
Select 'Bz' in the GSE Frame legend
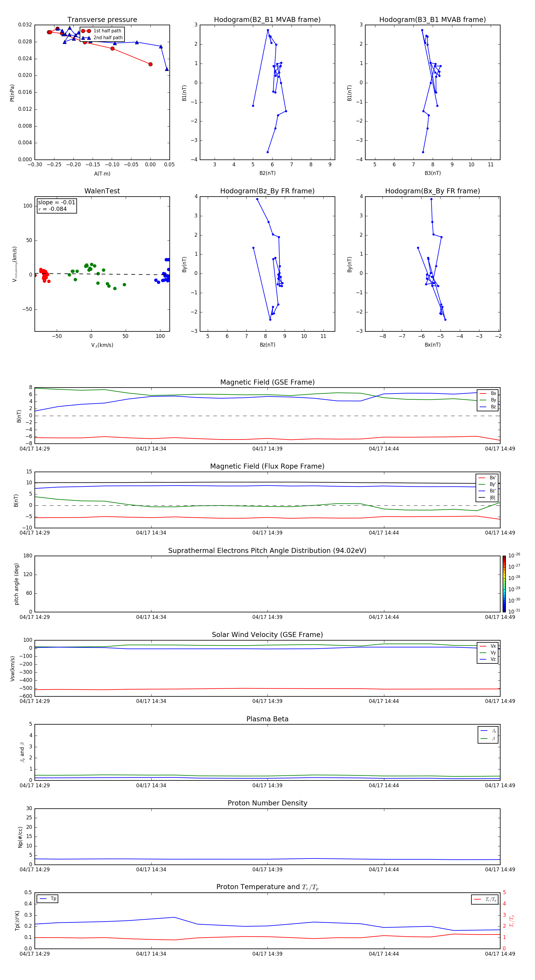488,407
